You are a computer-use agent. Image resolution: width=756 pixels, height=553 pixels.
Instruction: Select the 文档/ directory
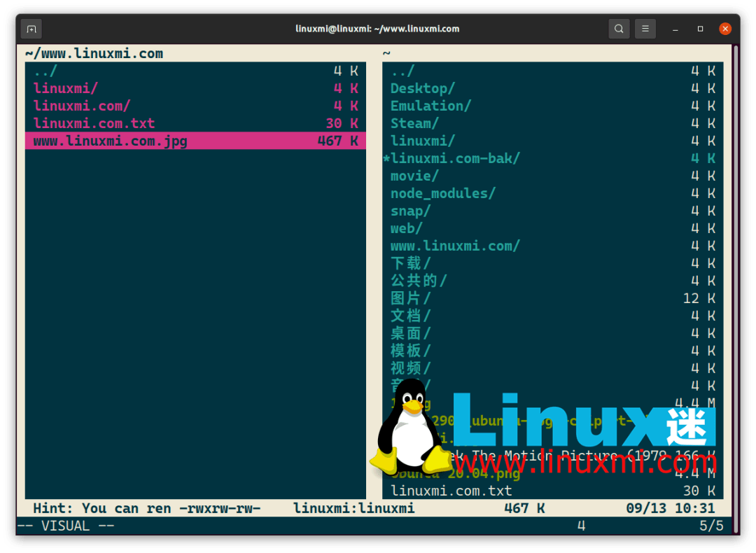tap(552, 316)
